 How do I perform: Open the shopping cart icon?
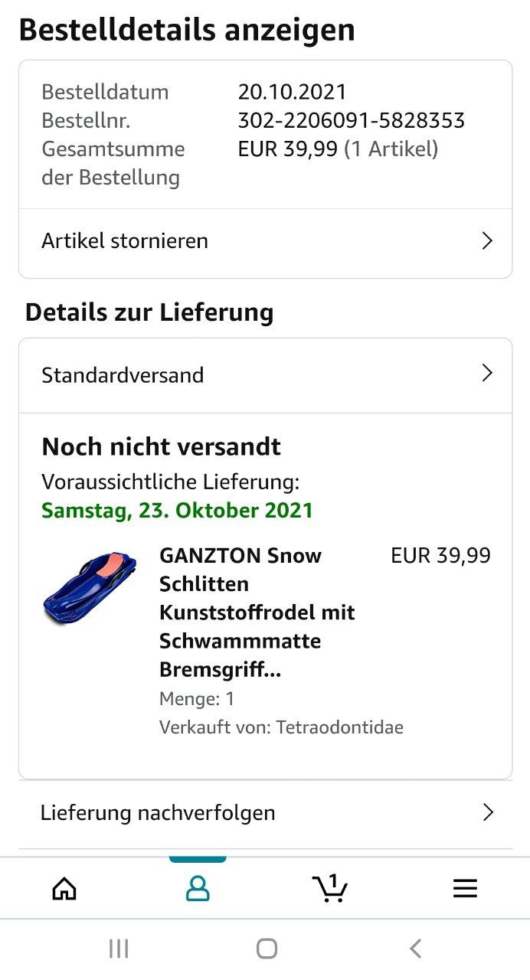click(x=330, y=888)
